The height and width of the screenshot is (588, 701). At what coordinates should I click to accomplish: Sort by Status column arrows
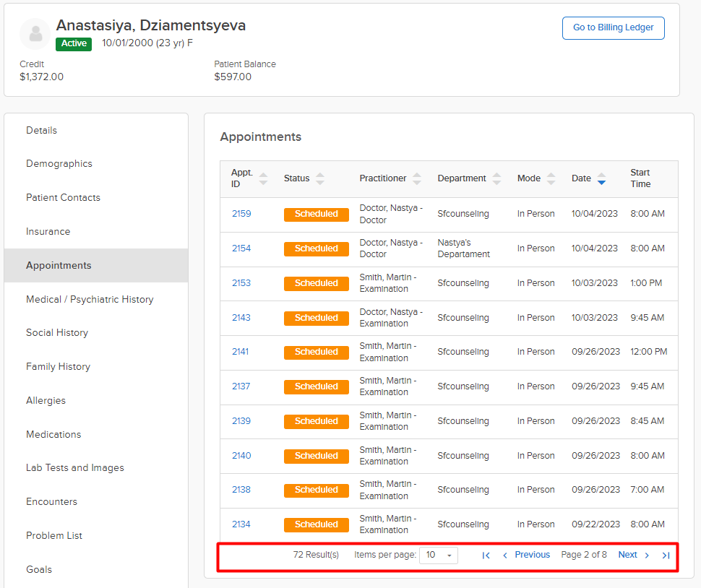coord(320,178)
